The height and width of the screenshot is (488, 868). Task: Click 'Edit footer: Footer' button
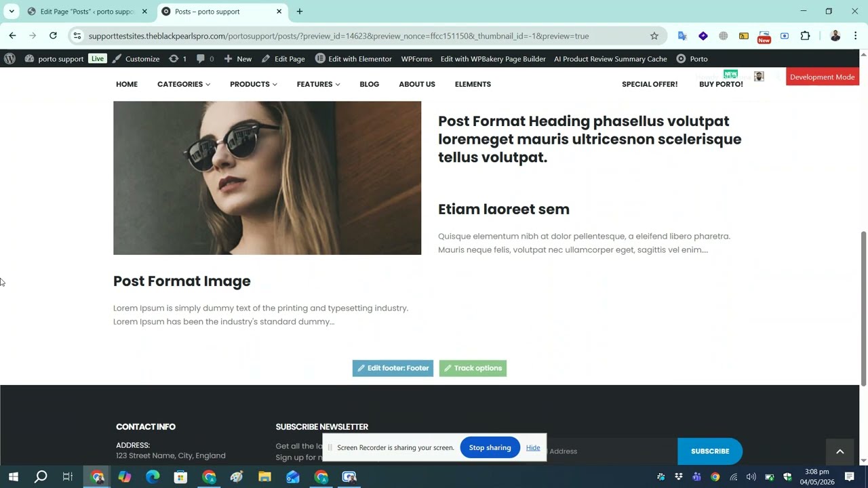[x=393, y=368]
